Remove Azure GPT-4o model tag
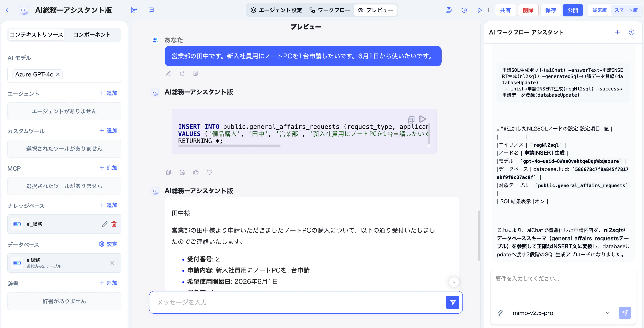This screenshot has width=644, height=328. tap(58, 74)
